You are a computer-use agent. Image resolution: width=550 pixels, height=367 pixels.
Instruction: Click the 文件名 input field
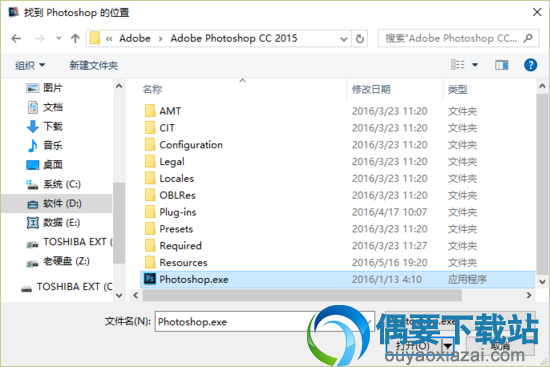[264, 321]
